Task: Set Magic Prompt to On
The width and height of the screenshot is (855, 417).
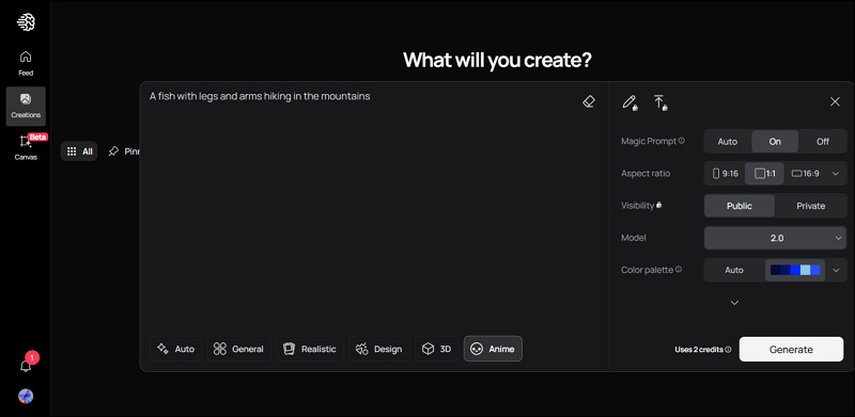Action: click(775, 141)
